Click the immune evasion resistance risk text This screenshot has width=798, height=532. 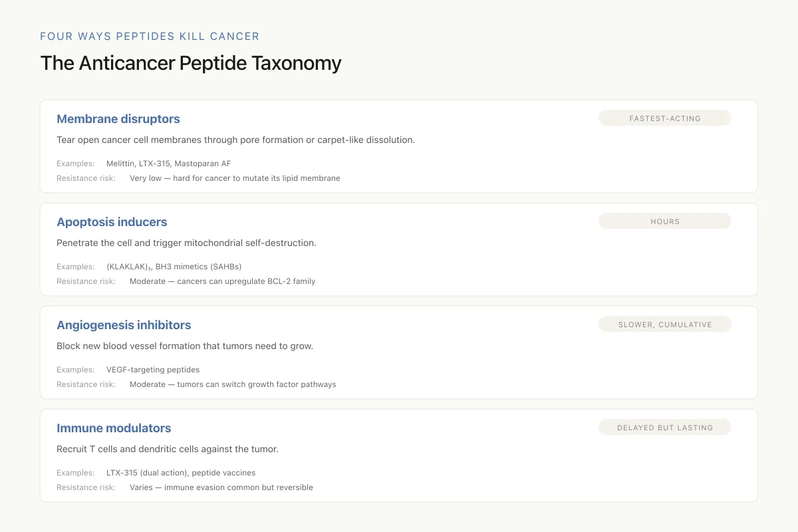221,487
